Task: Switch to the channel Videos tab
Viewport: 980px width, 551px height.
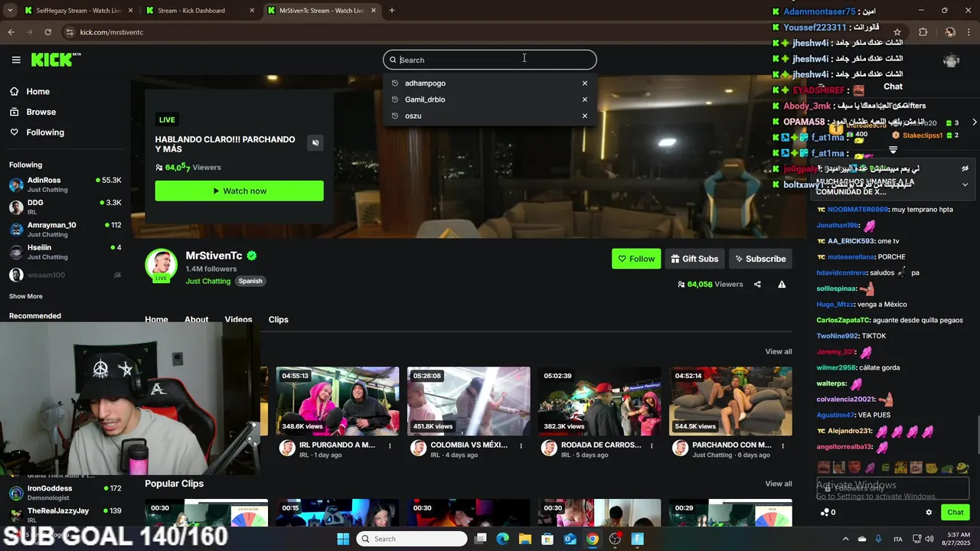Action: tap(238, 320)
